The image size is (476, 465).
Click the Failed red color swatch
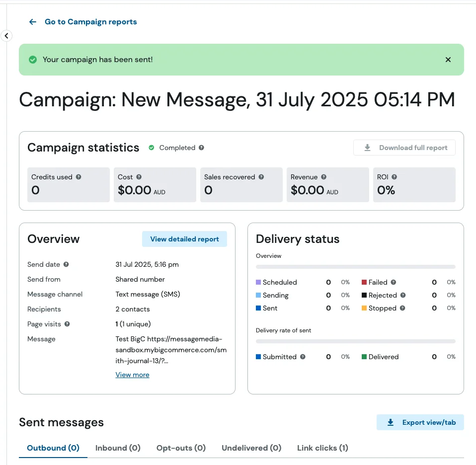(364, 282)
